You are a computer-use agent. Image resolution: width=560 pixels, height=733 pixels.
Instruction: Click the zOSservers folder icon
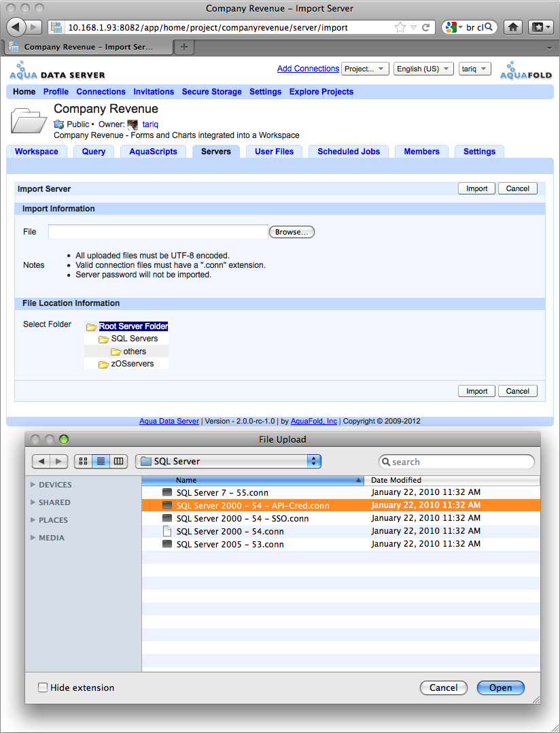(103, 364)
